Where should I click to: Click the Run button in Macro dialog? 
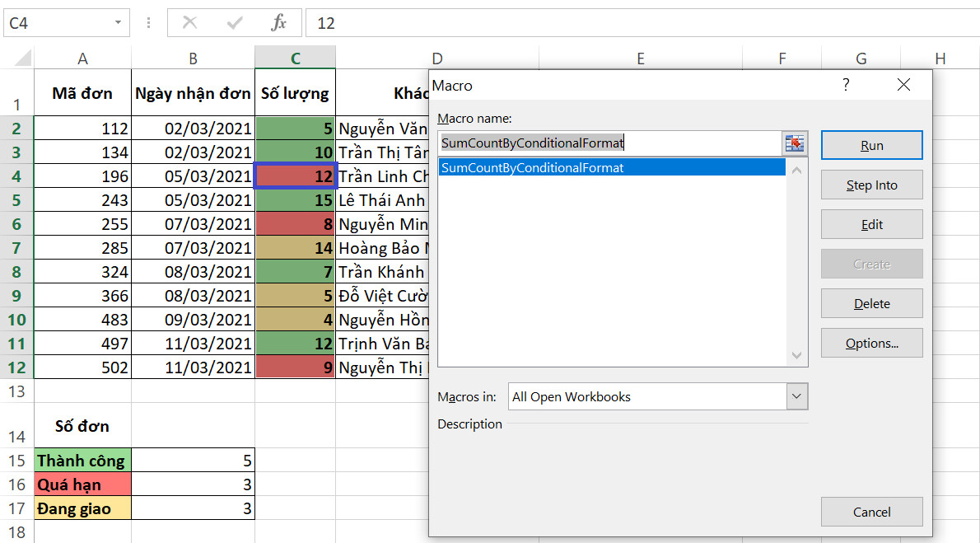click(871, 145)
